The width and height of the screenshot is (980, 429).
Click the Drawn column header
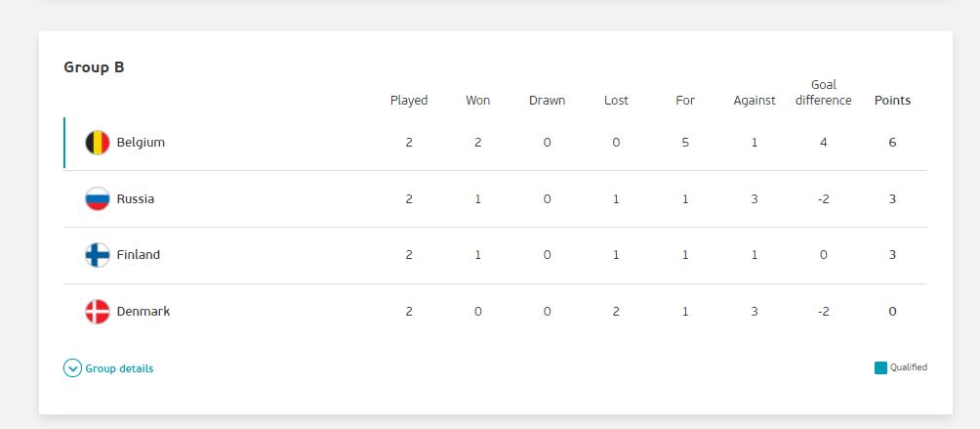pos(547,100)
